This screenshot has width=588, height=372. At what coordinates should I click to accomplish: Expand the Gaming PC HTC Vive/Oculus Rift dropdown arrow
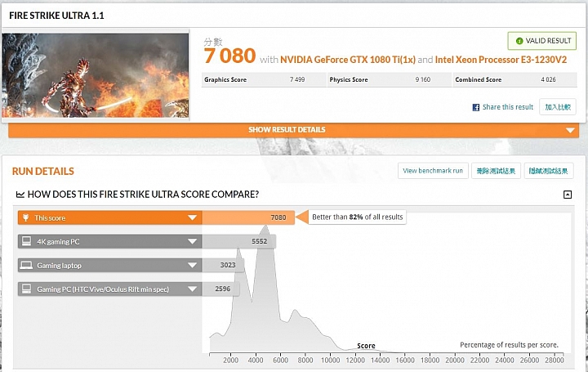click(x=193, y=289)
